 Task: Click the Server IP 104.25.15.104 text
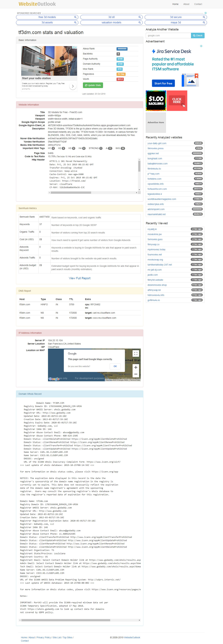pyautogui.click(x=55, y=341)
